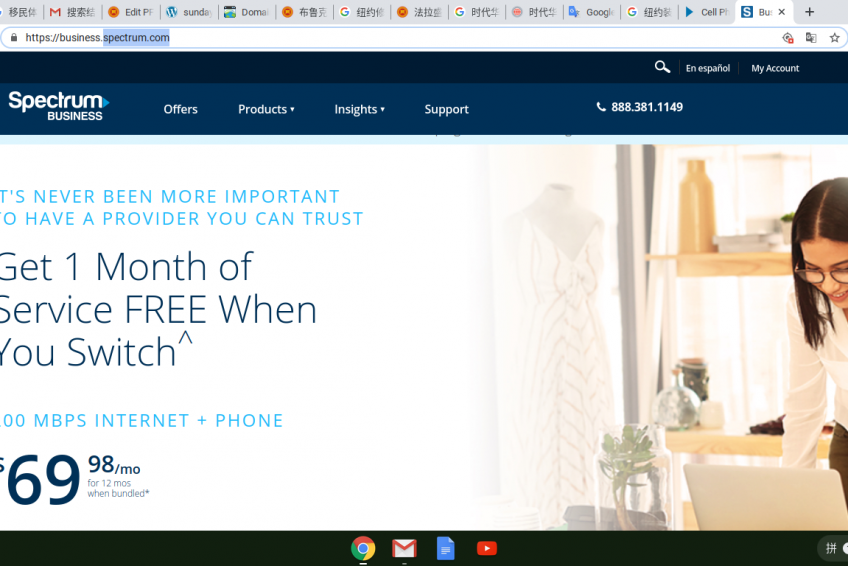Open the My Account link
The image size is (848, 566).
click(x=774, y=68)
